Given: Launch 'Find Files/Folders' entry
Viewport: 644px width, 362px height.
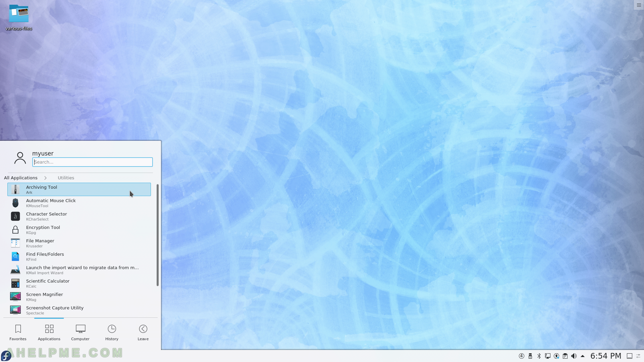Looking at the screenshot, I should [x=79, y=256].
